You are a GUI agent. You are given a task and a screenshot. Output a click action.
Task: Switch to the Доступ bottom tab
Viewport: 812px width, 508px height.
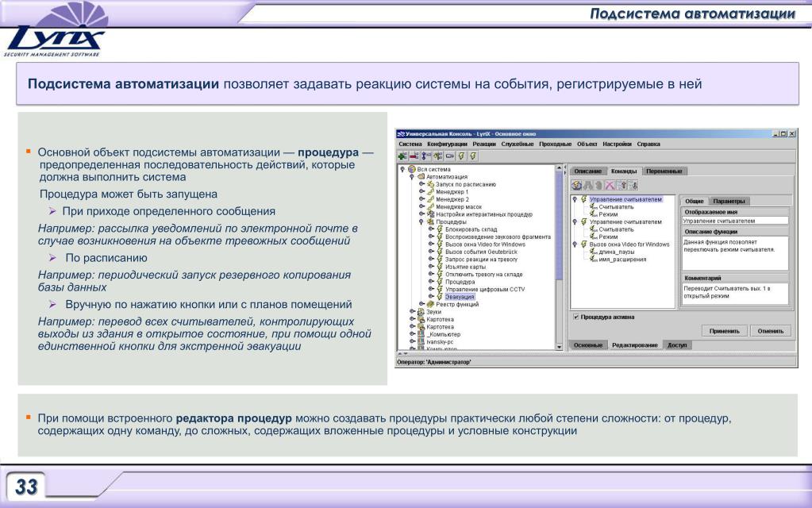click(x=677, y=344)
